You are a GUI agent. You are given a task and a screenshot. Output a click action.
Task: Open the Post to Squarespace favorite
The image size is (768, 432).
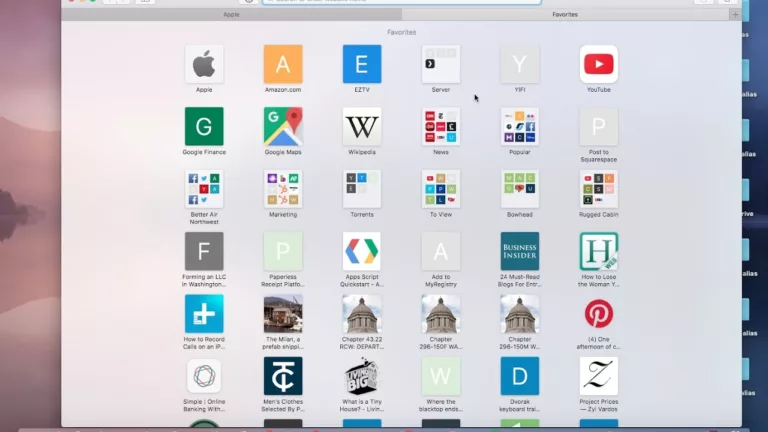599,126
